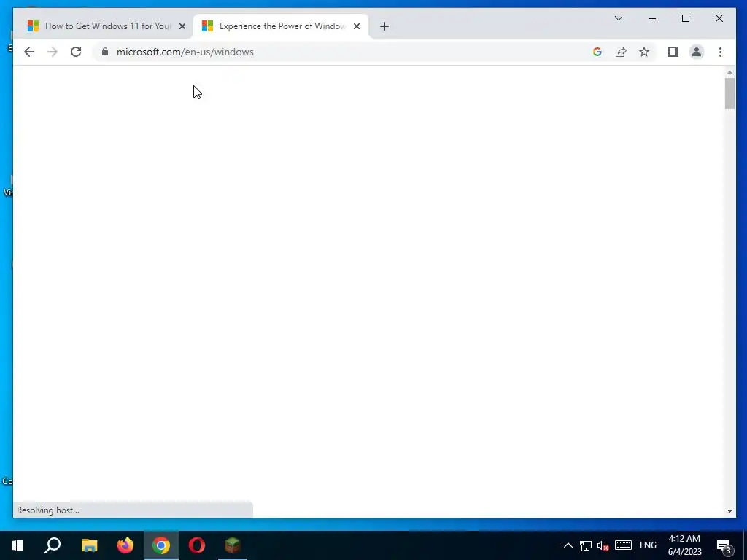The width and height of the screenshot is (747, 560).
Task: Go back to the previous page
Action: click(29, 52)
